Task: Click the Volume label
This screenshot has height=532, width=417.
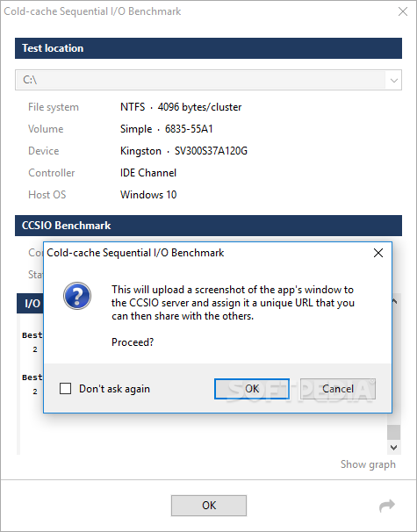Action: click(46, 129)
